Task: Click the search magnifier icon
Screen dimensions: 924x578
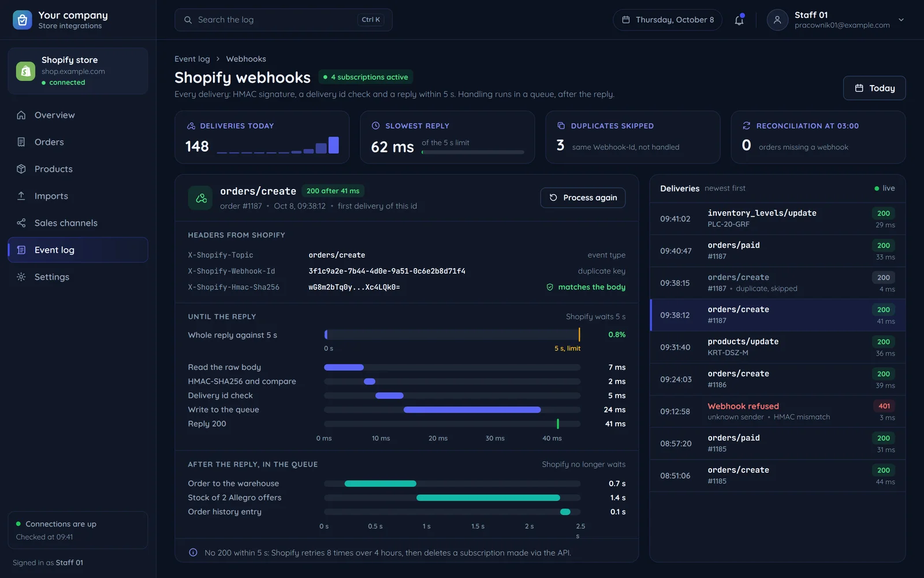Action: click(188, 20)
